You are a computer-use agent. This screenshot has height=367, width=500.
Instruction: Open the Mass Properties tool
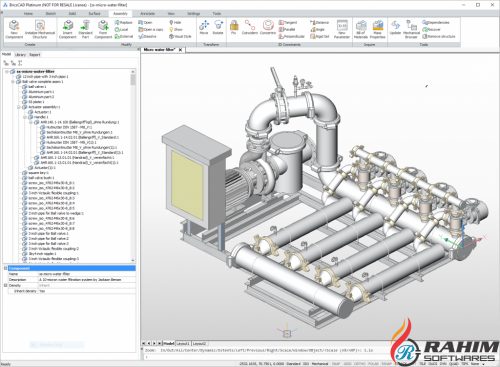tap(378, 29)
